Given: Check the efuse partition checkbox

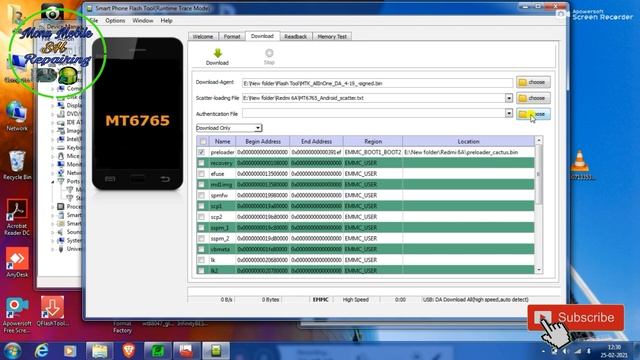Looking at the screenshot, I should [x=201, y=173].
